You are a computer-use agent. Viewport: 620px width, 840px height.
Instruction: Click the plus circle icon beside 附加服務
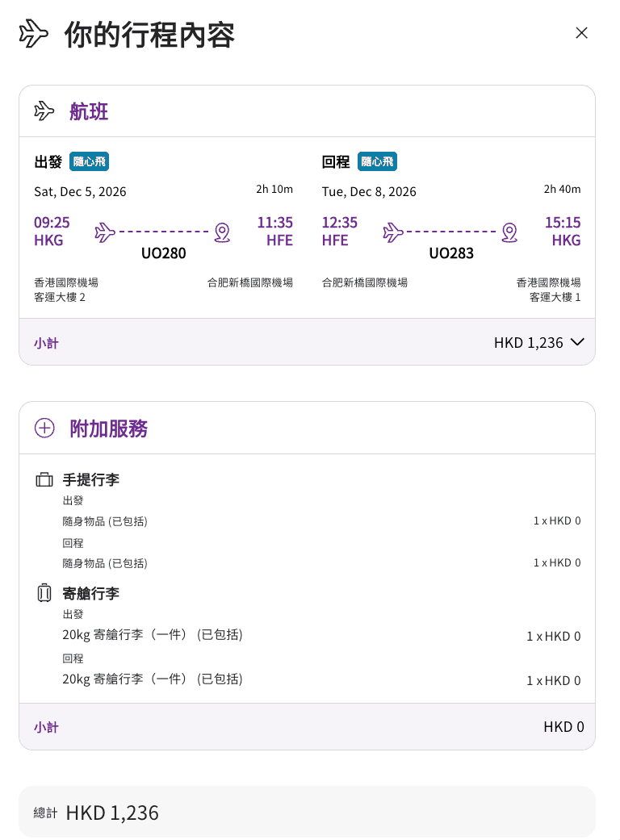tap(44, 428)
